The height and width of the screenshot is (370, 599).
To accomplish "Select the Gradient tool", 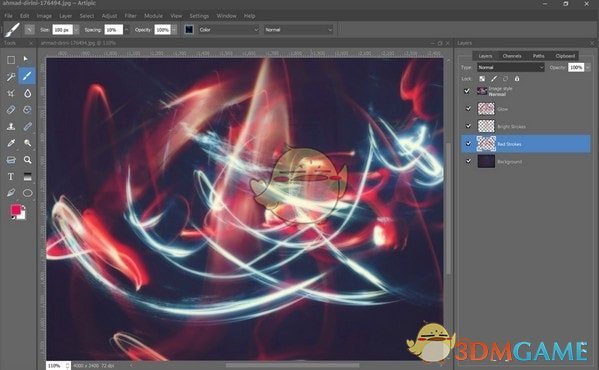I will (28, 176).
